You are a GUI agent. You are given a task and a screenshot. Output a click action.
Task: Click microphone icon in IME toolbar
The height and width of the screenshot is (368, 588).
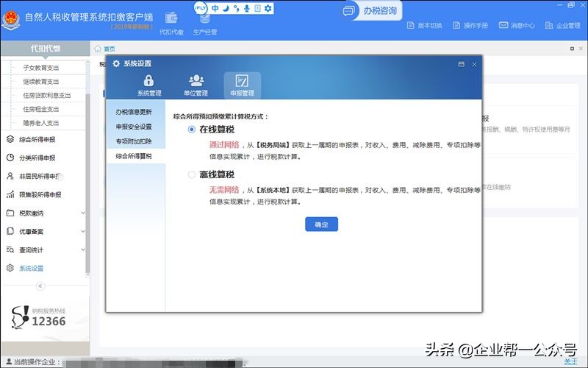247,8
